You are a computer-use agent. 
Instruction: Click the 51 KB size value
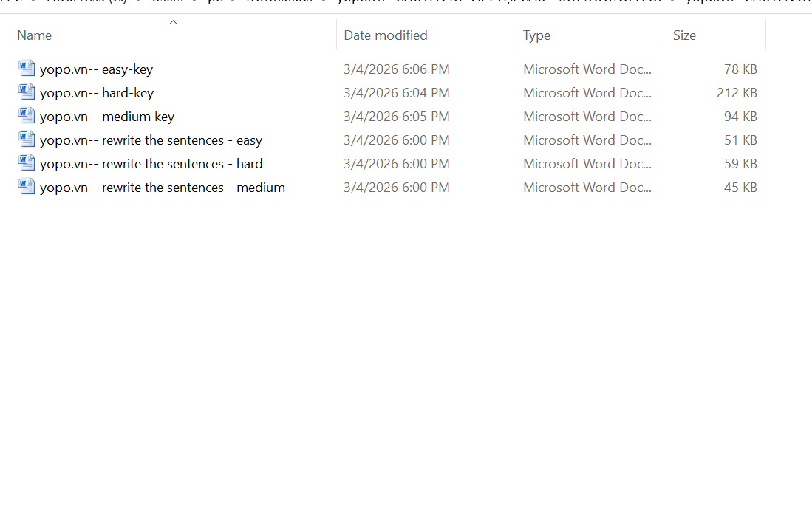click(740, 140)
